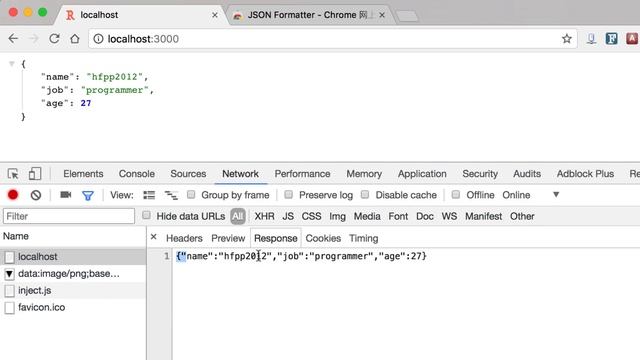Open the Security panel
This screenshot has height=360, width=640.
480,174
